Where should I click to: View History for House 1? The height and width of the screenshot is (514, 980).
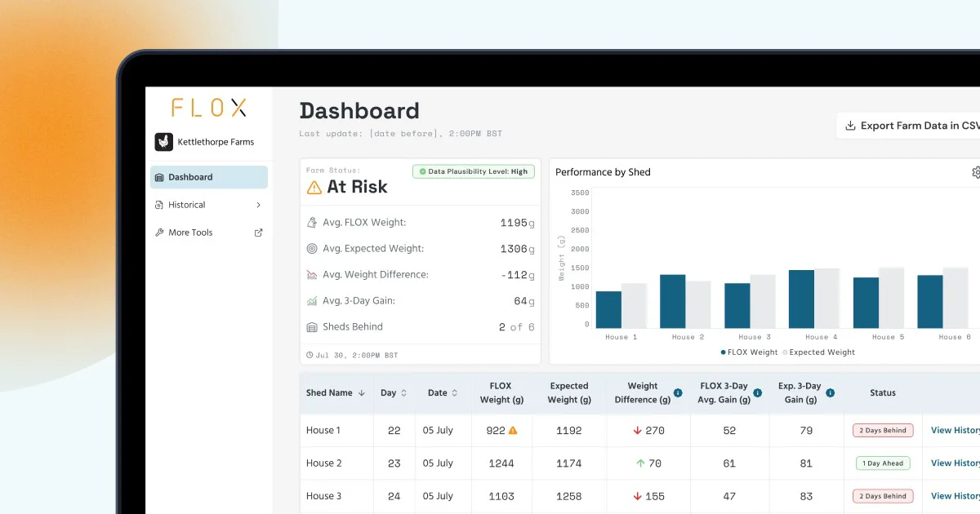[955, 431]
